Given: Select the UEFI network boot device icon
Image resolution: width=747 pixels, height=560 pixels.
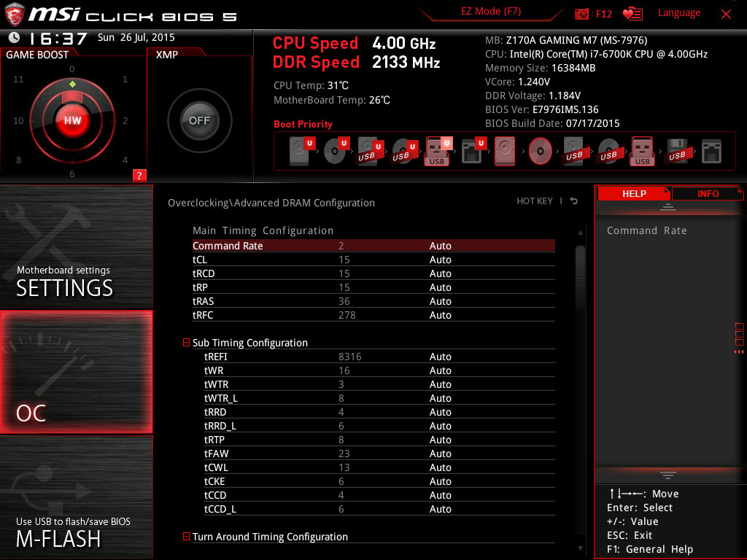Looking at the screenshot, I should coord(473,151).
